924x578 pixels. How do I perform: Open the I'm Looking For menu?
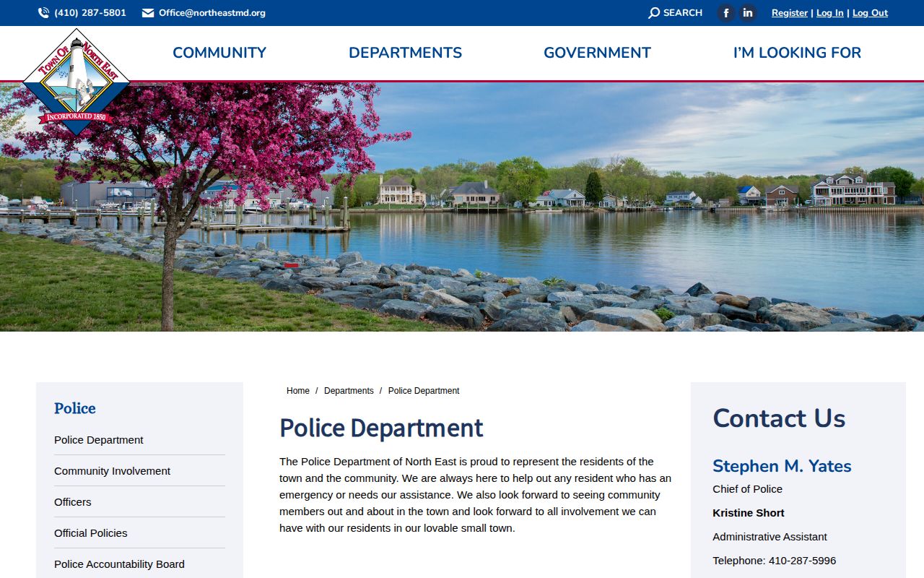(797, 53)
